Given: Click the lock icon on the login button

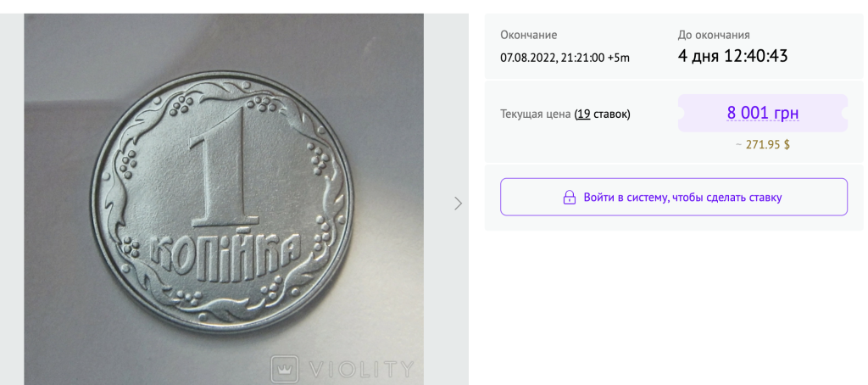Looking at the screenshot, I should tap(570, 198).
